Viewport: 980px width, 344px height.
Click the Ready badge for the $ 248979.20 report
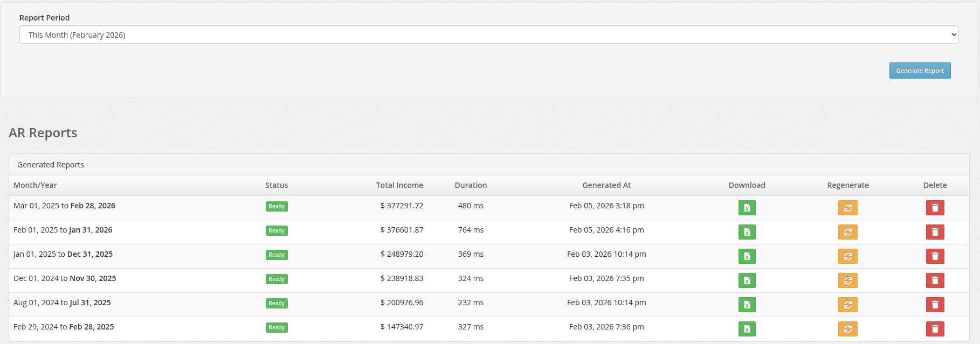[277, 255]
